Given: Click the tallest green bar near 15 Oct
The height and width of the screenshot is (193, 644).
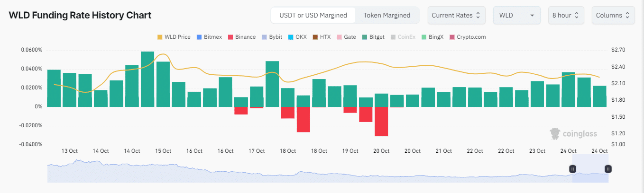Looking at the screenshot, I should click(147, 79).
